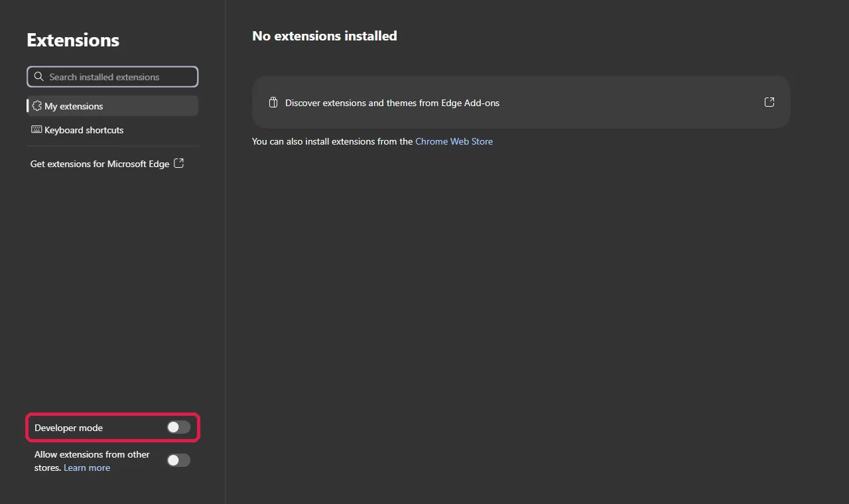
Task: Open Discover extensions and themes from Edge Add-ons
Action: (521, 102)
